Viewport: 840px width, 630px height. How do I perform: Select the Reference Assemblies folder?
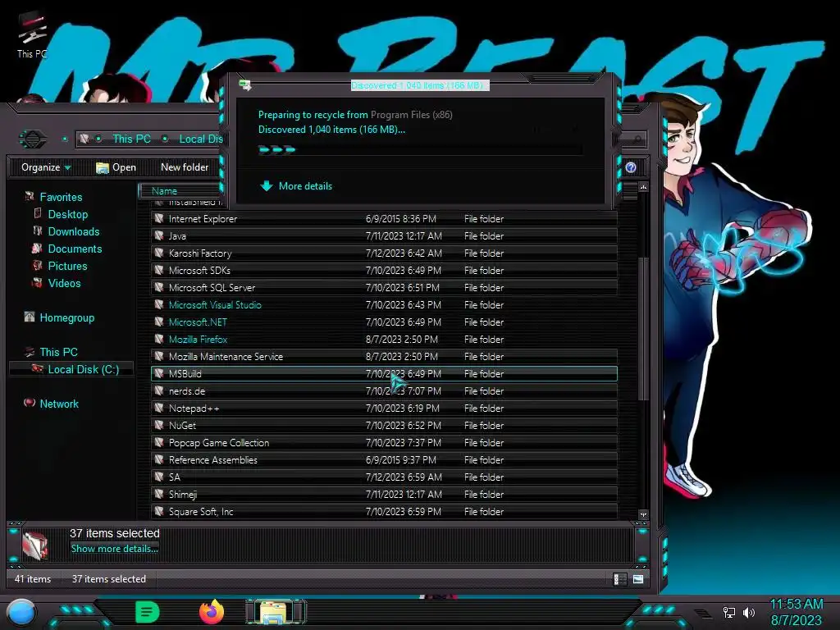[384, 459]
